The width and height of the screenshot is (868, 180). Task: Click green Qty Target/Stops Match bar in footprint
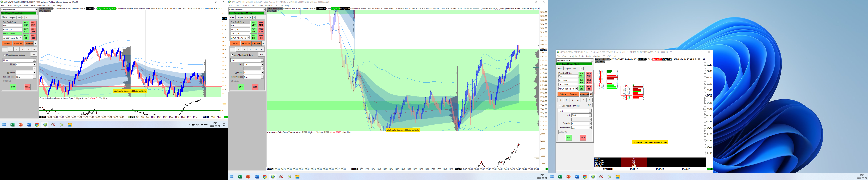click(x=574, y=64)
